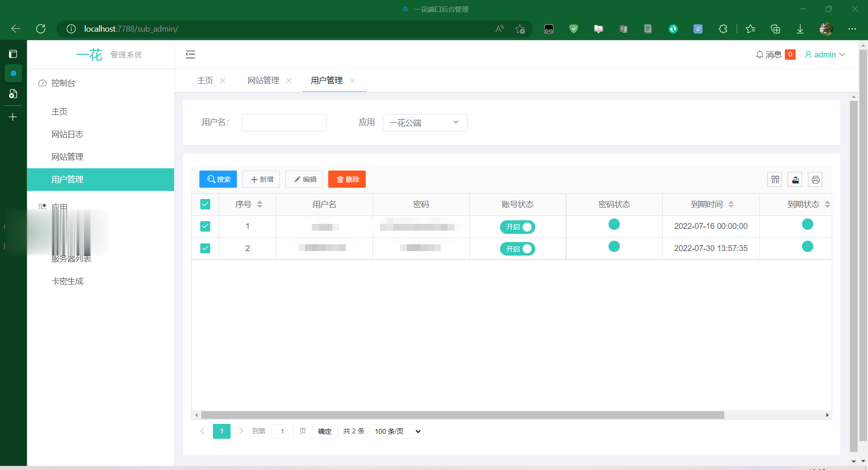The width and height of the screenshot is (868, 470).
Task: Open browser downloads icon
Action: (x=800, y=29)
